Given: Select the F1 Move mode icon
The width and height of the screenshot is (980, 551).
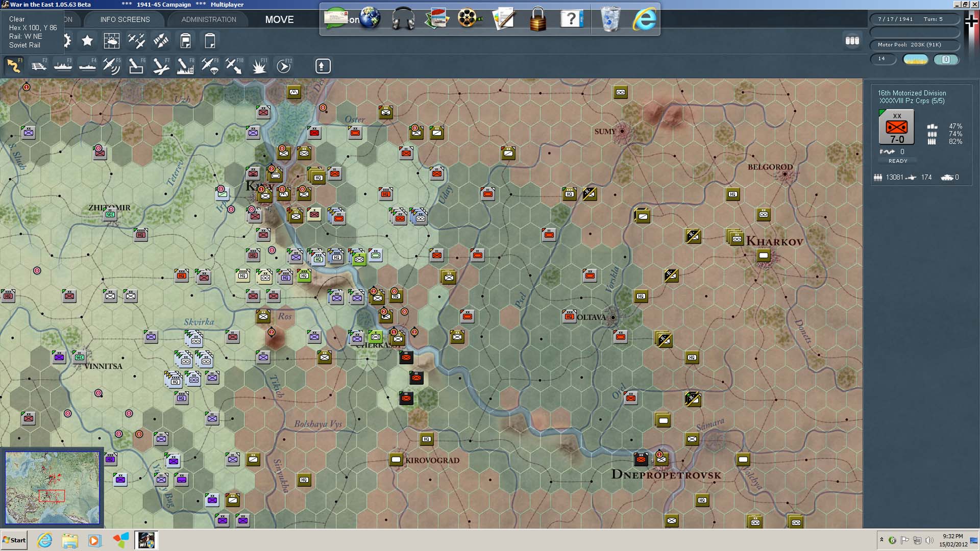Looking at the screenshot, I should 14,66.
